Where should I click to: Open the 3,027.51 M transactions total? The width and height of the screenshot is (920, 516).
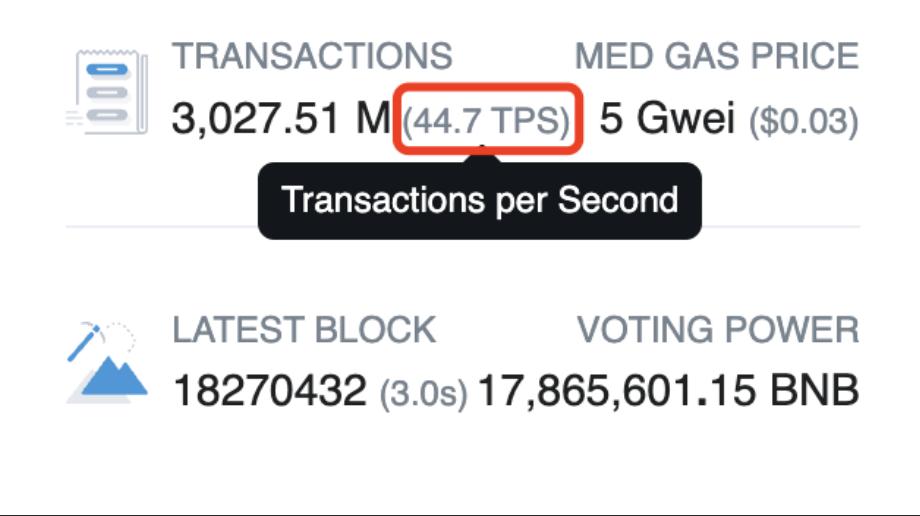coord(280,120)
